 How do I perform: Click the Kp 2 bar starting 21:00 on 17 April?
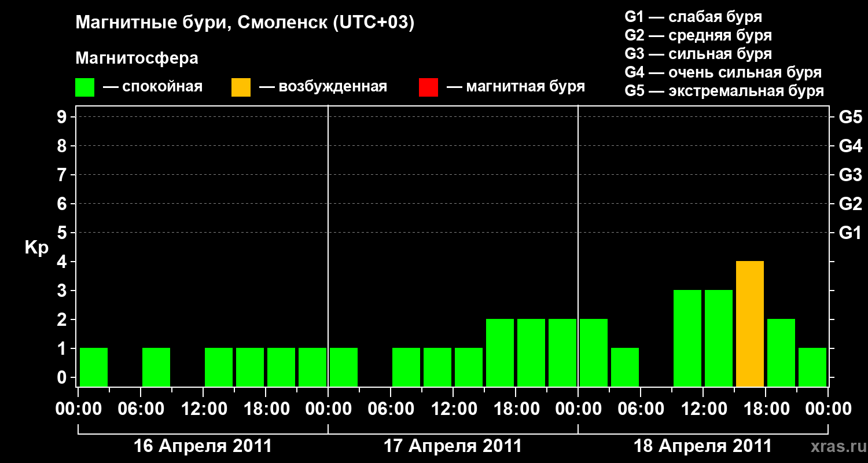point(562,353)
